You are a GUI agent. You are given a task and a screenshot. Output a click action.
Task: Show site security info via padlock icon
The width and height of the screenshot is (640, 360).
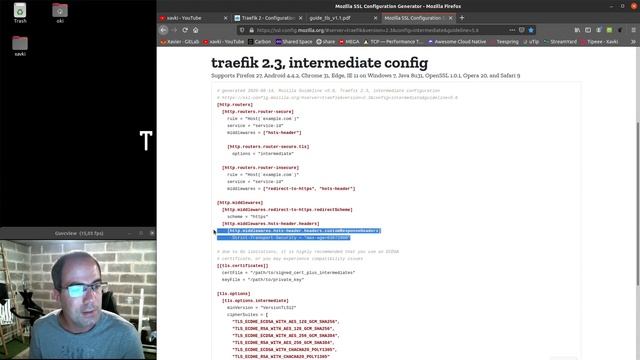[x=251, y=30]
